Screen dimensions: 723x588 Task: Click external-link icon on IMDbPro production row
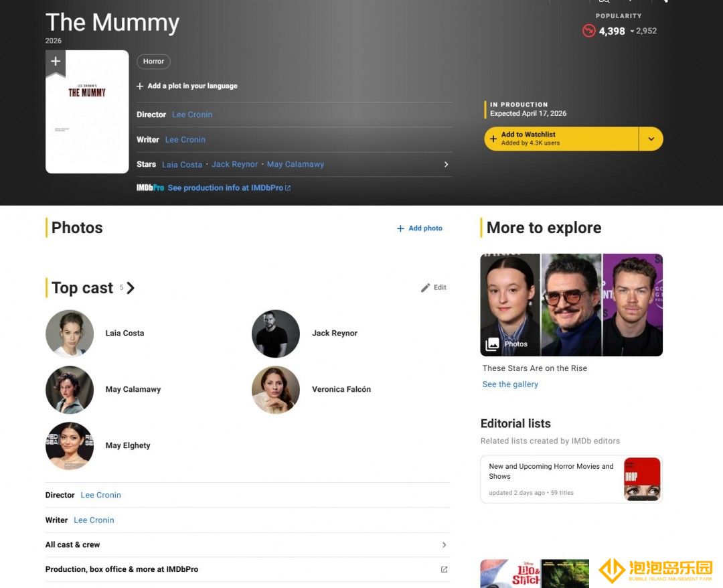444,569
